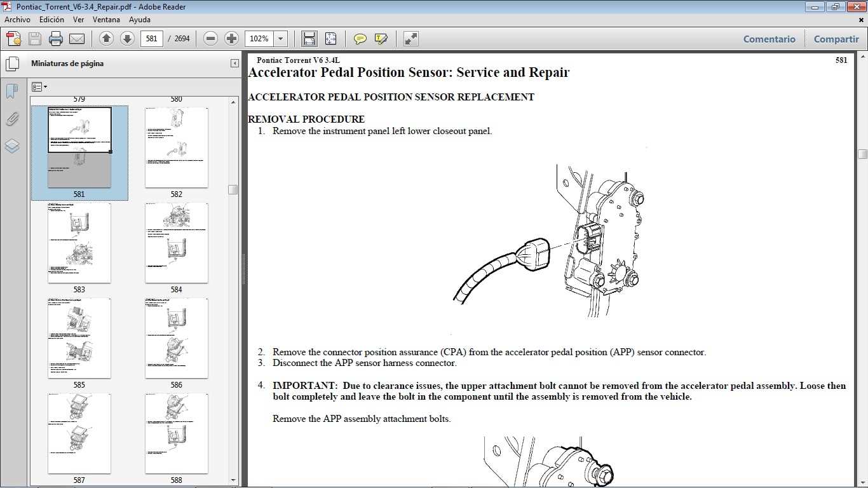This screenshot has height=488, width=868.
Task: Collapse the Miniaturas de página panel
Action: pyautogui.click(x=234, y=64)
